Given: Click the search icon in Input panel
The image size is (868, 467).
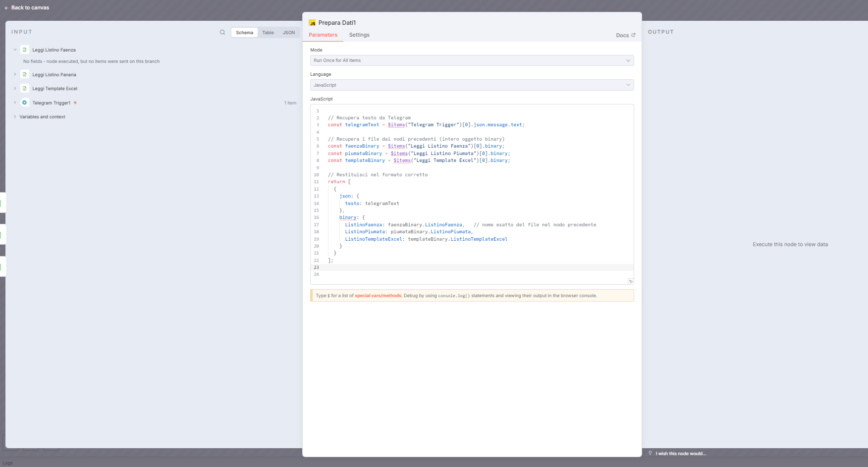Looking at the screenshot, I should (222, 32).
